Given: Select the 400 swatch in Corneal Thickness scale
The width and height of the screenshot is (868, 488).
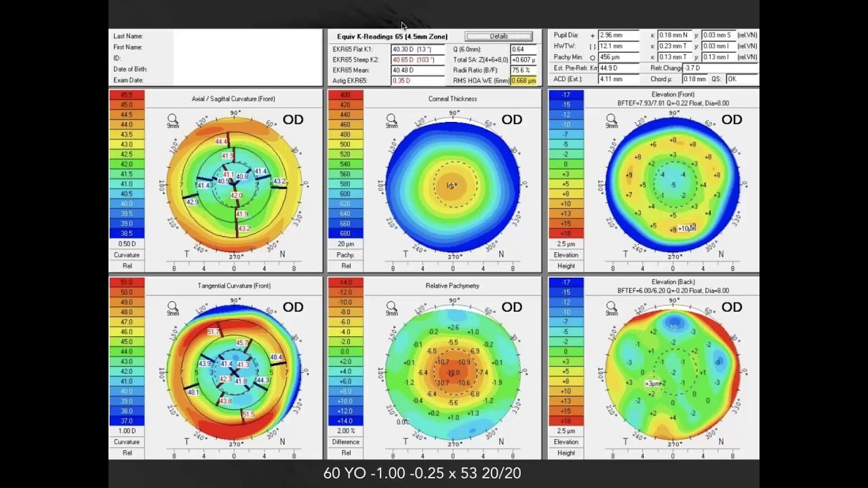Looking at the screenshot, I should coord(346,96).
